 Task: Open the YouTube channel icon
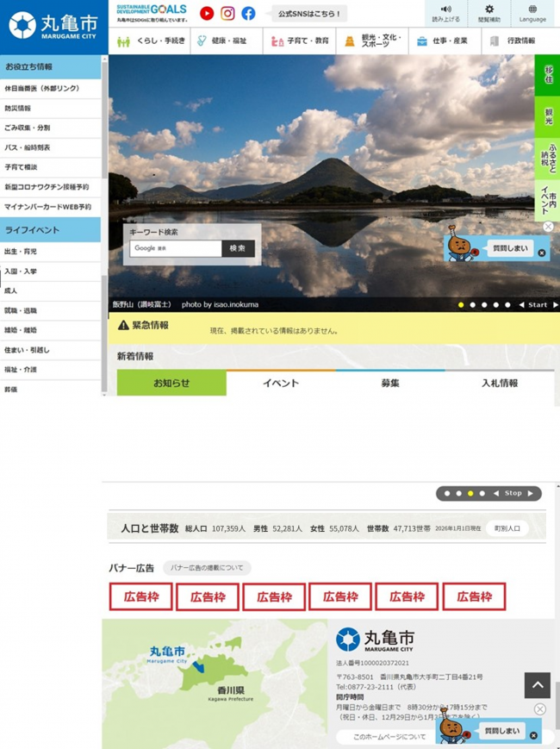click(x=207, y=14)
